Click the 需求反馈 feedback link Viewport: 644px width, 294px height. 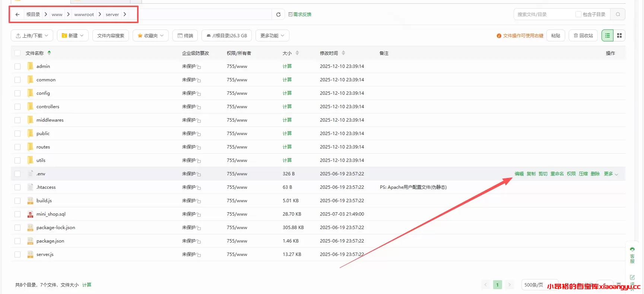click(x=300, y=15)
